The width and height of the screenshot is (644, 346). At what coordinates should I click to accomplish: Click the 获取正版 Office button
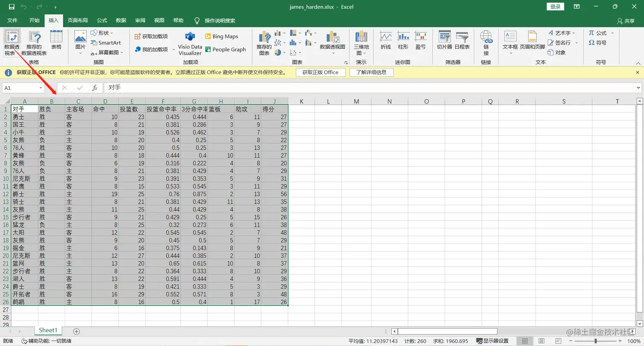[321, 72]
